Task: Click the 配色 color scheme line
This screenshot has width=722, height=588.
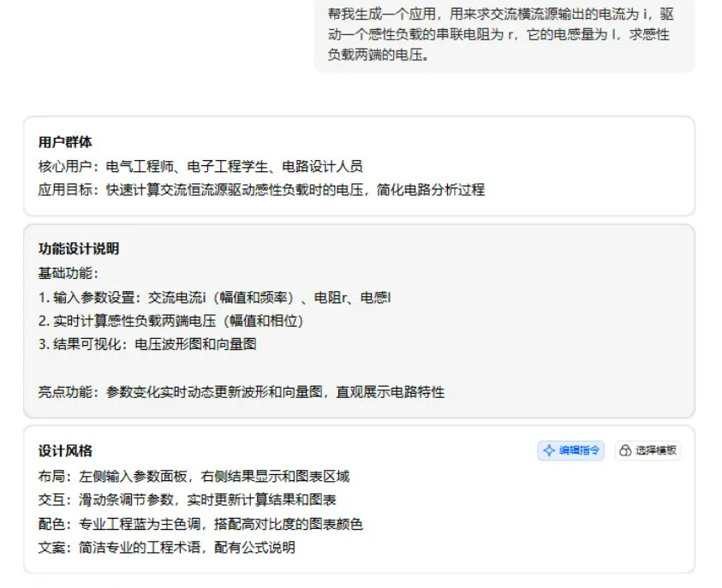Action: (x=200, y=524)
